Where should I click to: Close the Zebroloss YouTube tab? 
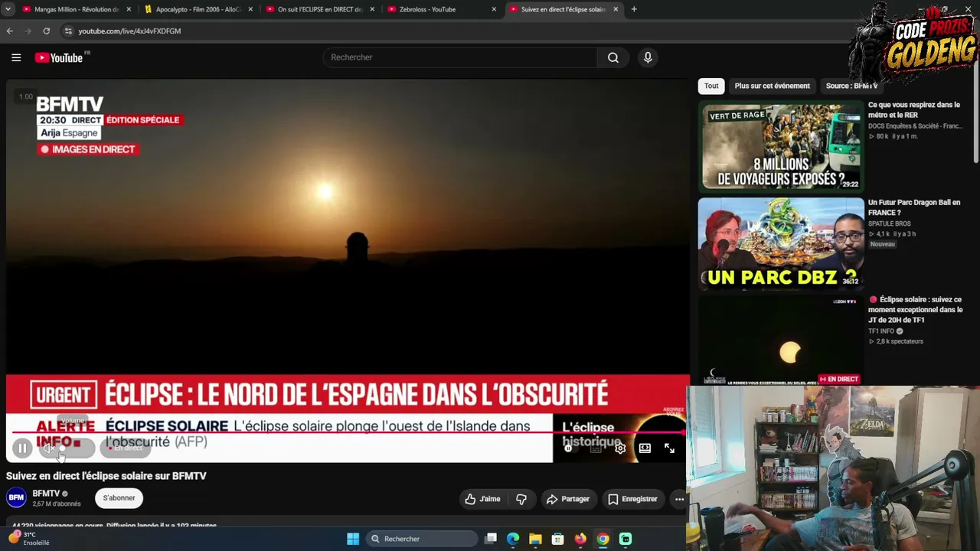pyautogui.click(x=494, y=9)
